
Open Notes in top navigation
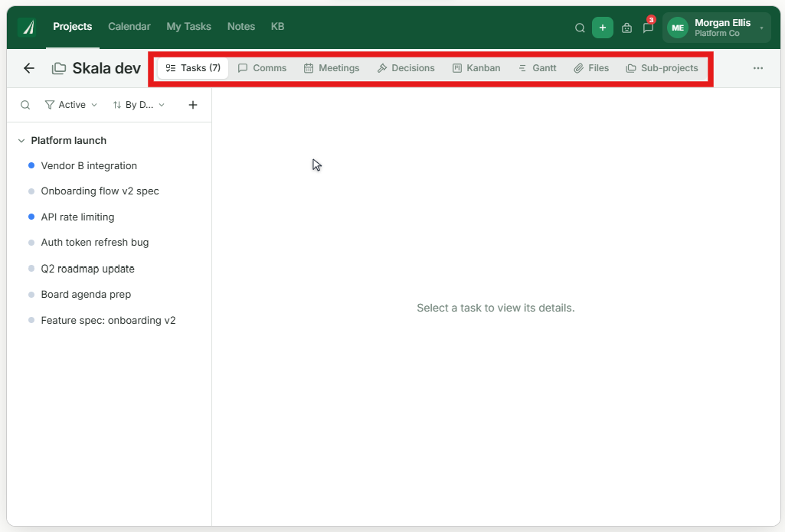coord(241,27)
